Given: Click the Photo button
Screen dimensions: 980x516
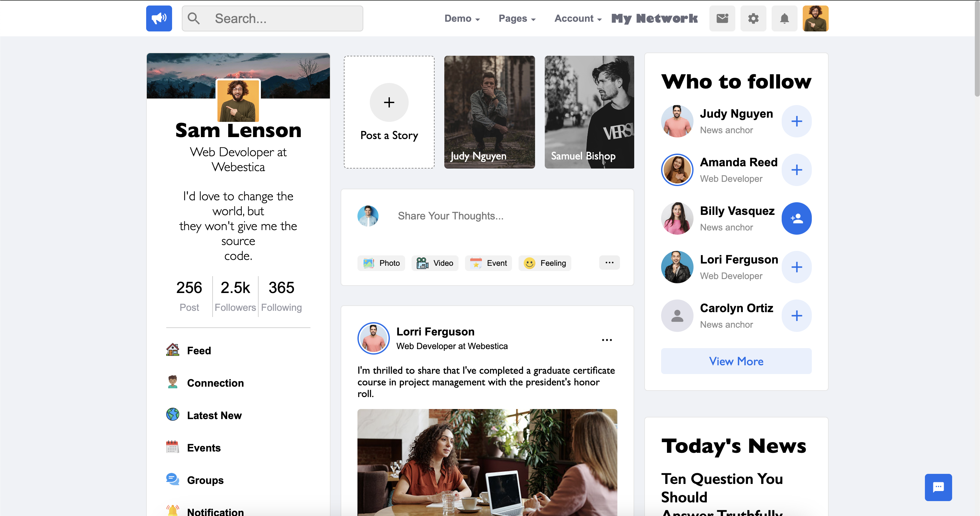Looking at the screenshot, I should coord(381,263).
